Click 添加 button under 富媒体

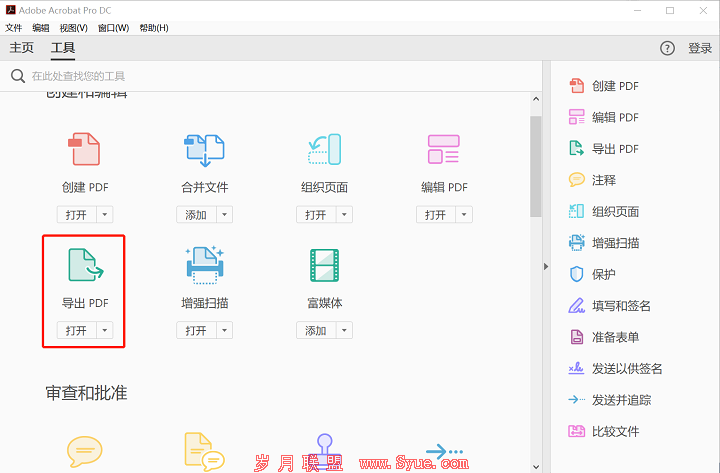[x=316, y=330]
